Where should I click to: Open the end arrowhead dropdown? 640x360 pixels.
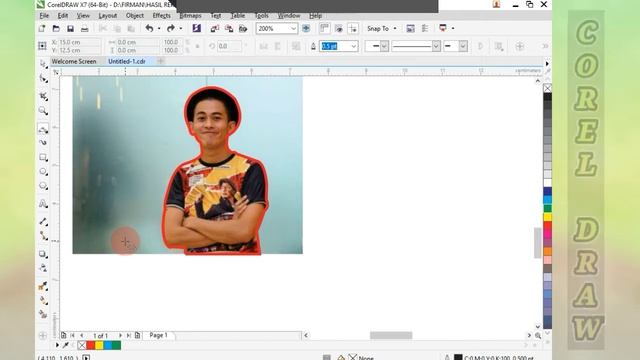(463, 46)
